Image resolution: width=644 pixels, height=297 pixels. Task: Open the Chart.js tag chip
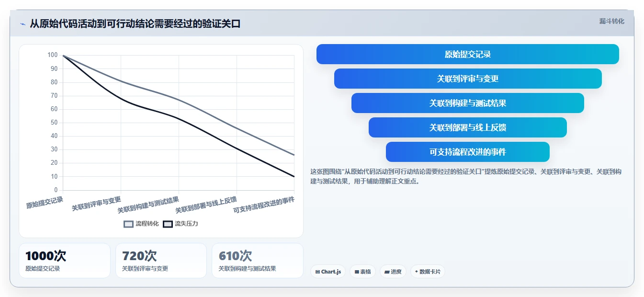click(328, 272)
